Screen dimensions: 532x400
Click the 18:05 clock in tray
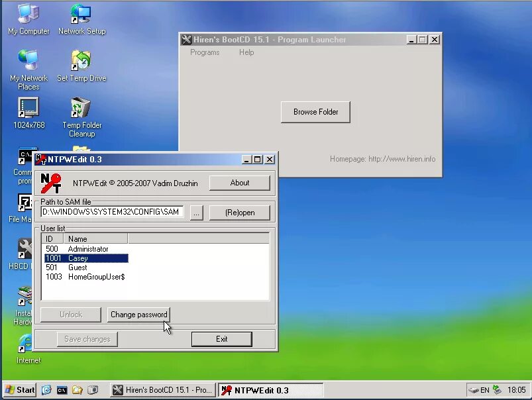click(x=516, y=390)
